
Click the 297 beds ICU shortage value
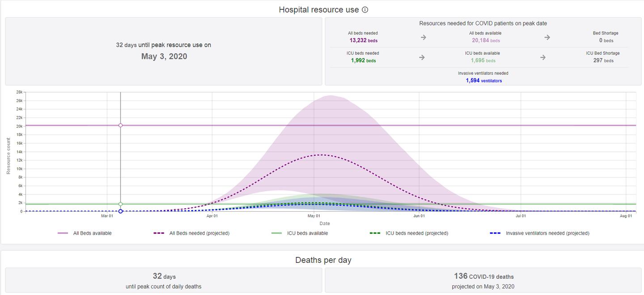[x=603, y=60]
